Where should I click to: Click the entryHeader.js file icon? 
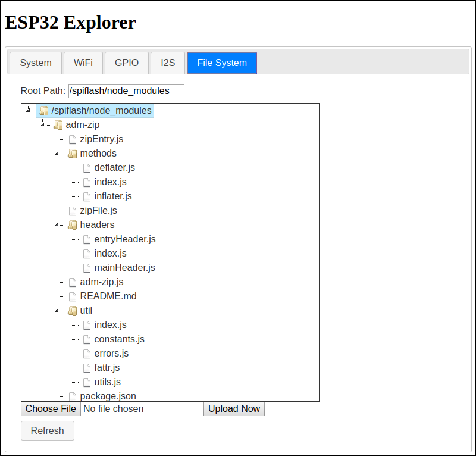(87, 239)
